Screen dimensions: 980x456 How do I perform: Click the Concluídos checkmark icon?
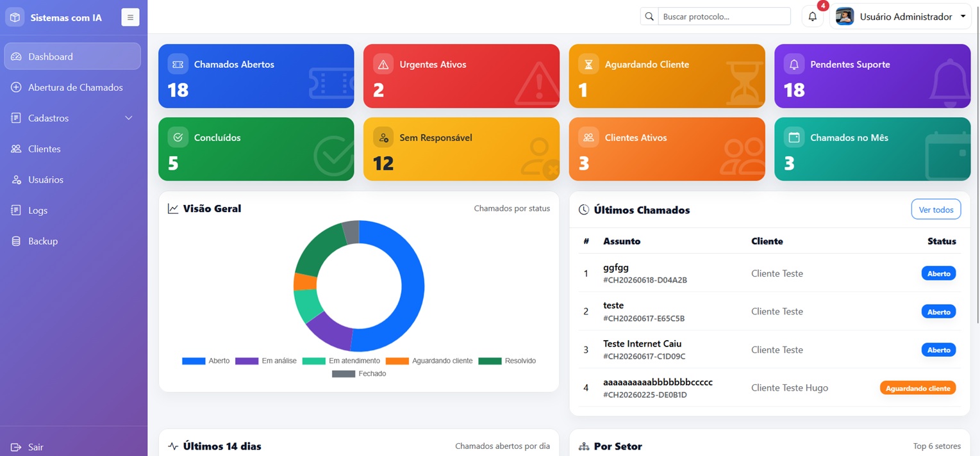point(178,137)
